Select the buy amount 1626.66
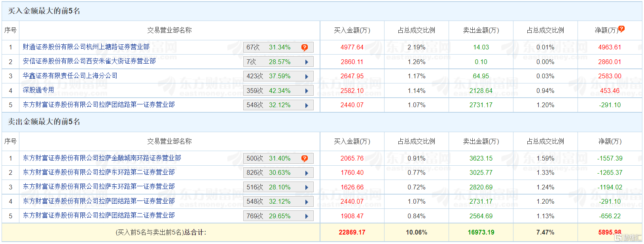The height and width of the screenshot is (244, 644). click(352, 187)
